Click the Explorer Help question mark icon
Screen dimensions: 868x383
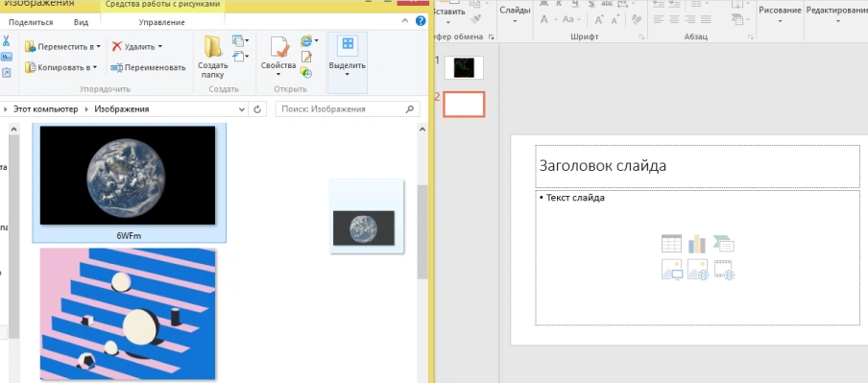[x=421, y=21]
